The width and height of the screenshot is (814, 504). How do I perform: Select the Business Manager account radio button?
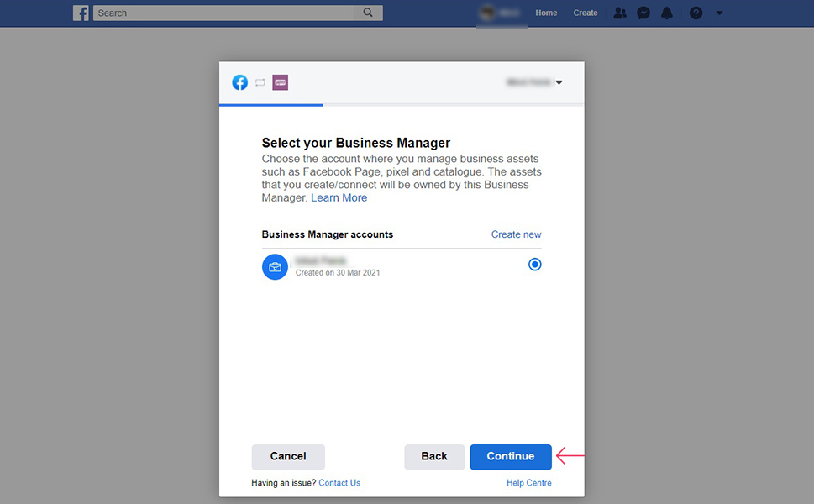[535, 265]
